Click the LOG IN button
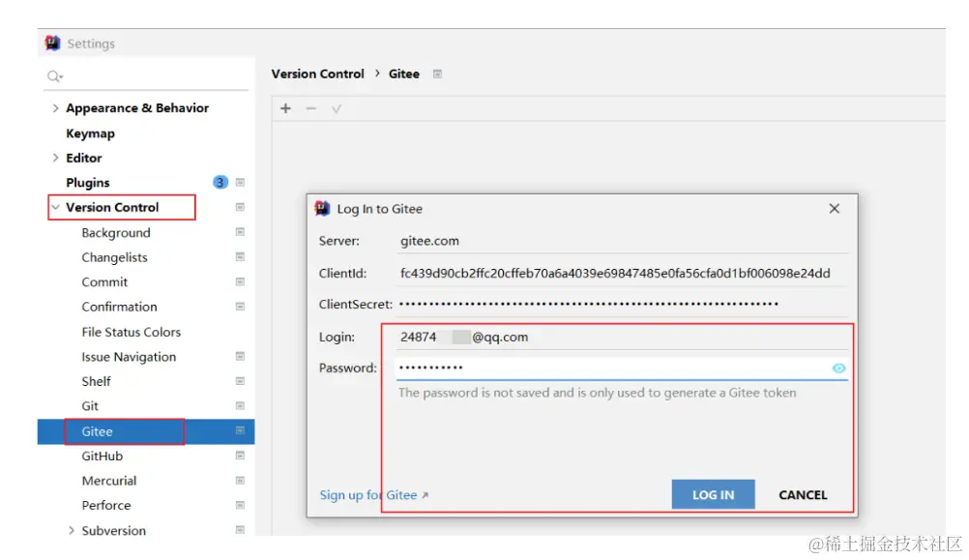969x560 pixels. 713,494
